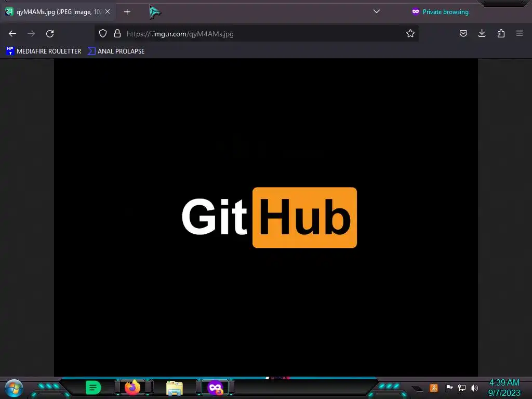Open the Windows Start orb

click(x=14, y=388)
